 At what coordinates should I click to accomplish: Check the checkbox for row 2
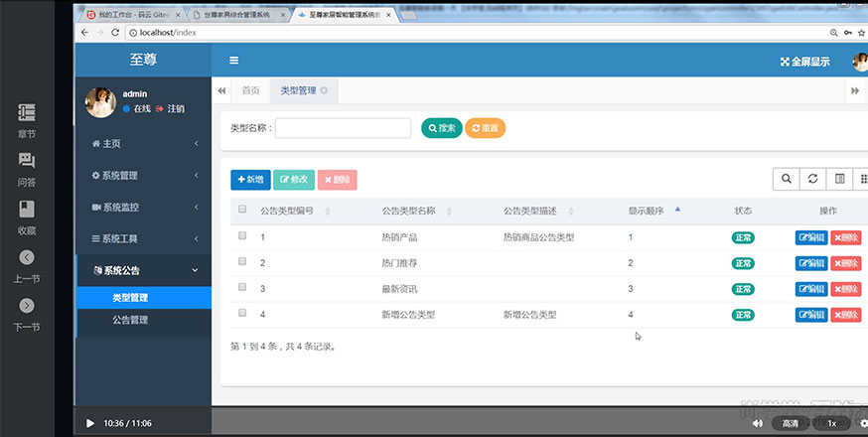242,261
